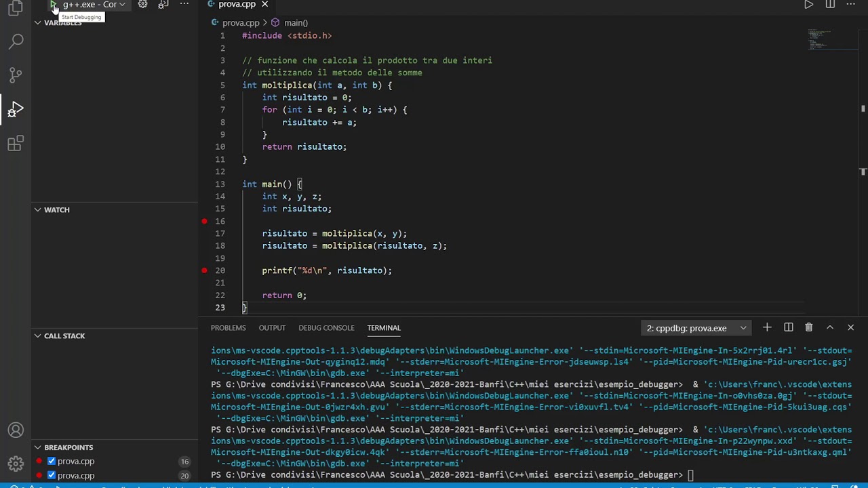
Task: Click the prova.cpp file icon in breadcrumb
Action: pos(215,22)
